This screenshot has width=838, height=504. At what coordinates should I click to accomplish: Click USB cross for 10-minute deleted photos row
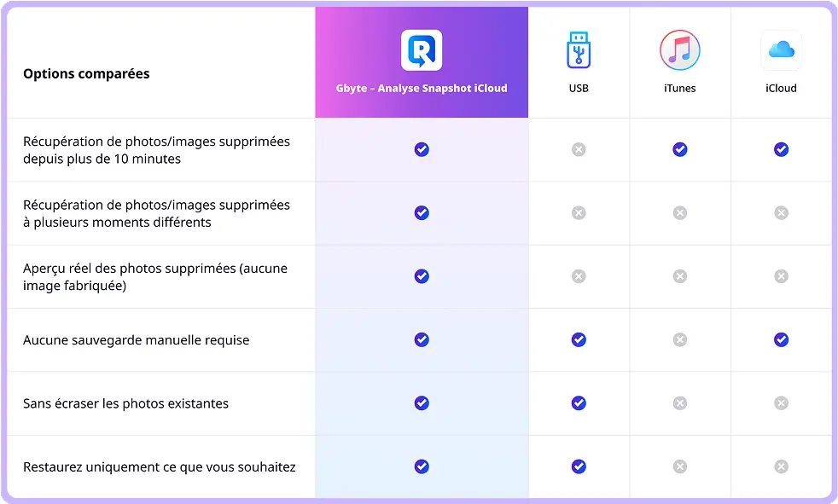(579, 149)
